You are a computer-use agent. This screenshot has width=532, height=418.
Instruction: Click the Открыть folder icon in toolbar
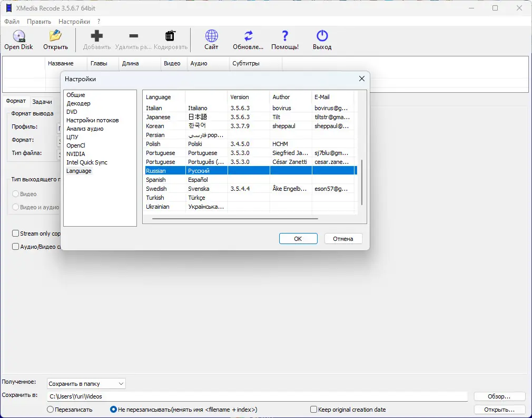point(55,36)
